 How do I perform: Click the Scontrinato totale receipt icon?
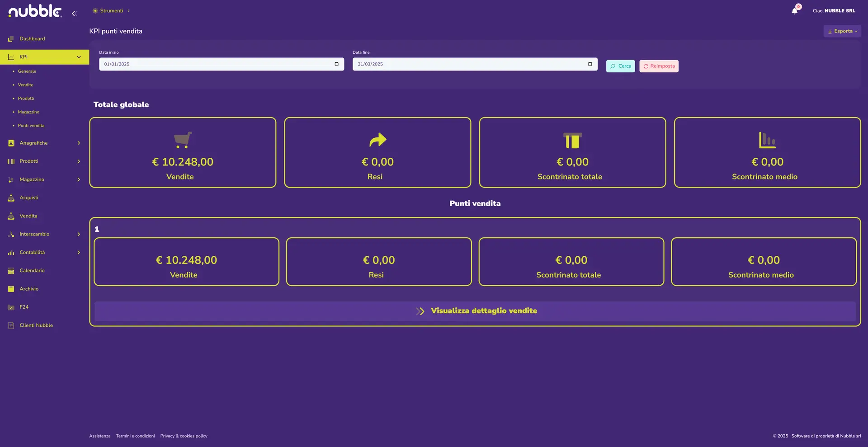572,141
